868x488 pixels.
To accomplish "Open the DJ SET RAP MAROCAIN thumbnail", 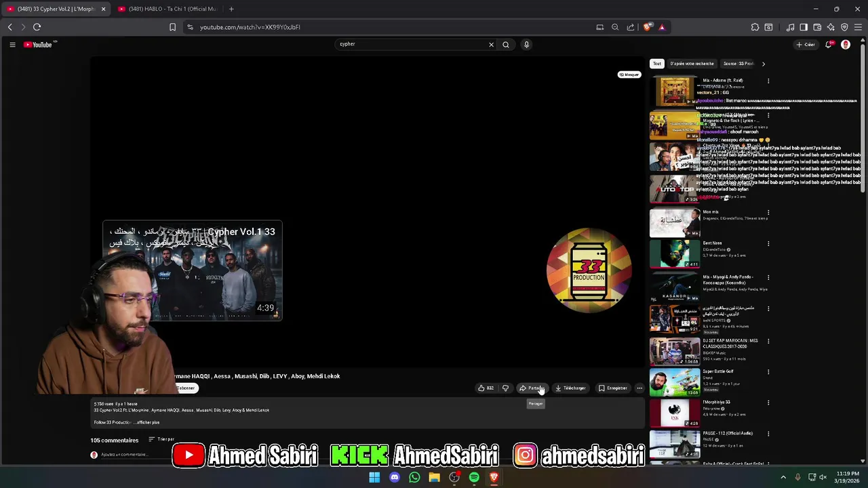I will click(675, 351).
